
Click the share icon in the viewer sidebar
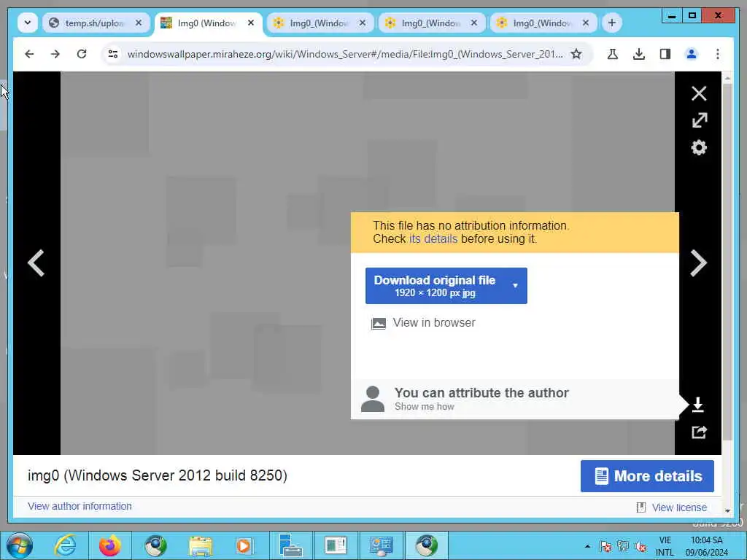coord(699,432)
